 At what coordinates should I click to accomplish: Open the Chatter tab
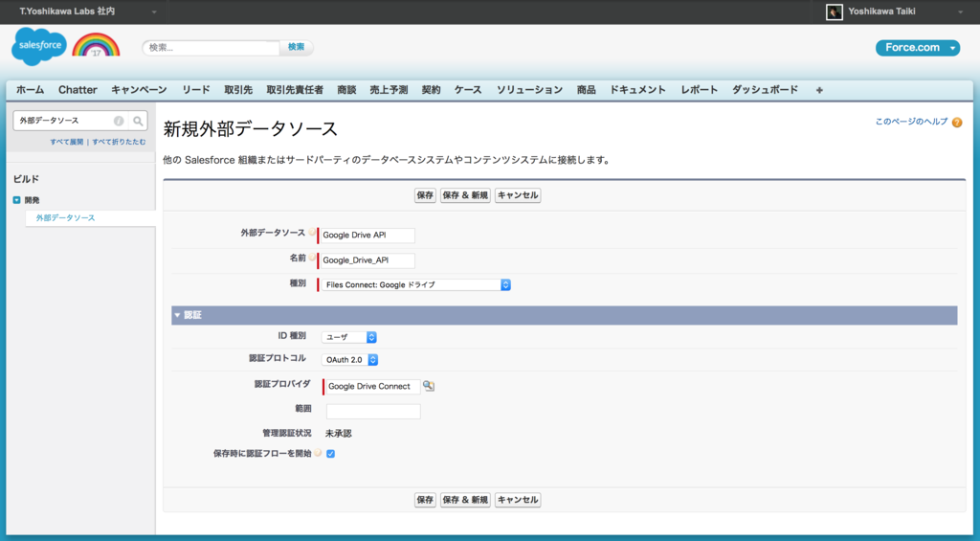click(78, 90)
